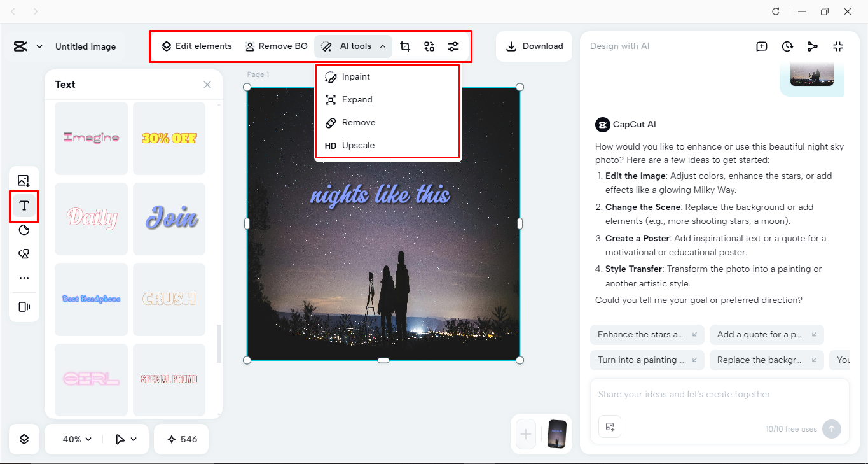Click the new chat icon in AI panel
The height and width of the screenshot is (464, 868).
coord(762,46)
